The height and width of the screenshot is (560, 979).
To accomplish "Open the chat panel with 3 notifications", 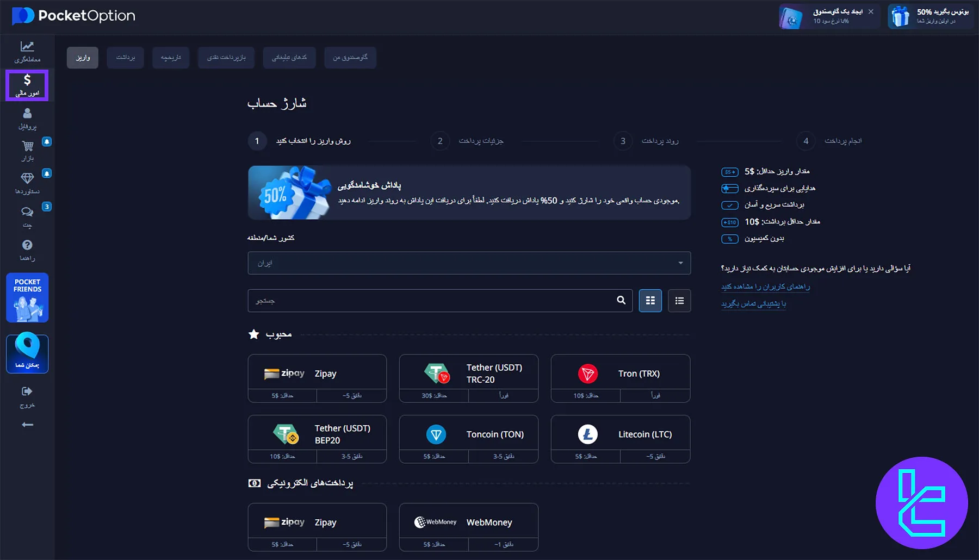I will click(27, 216).
